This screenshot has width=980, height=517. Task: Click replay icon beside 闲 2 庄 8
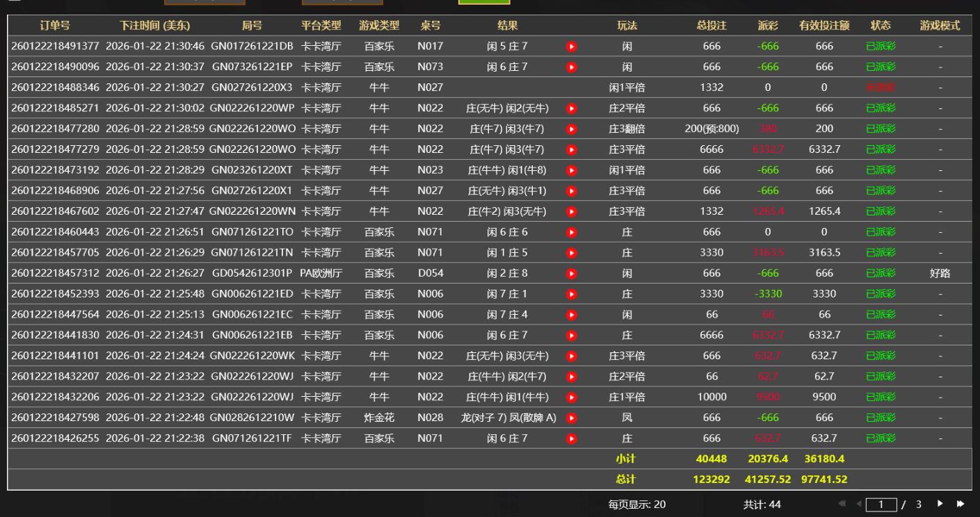571,274
